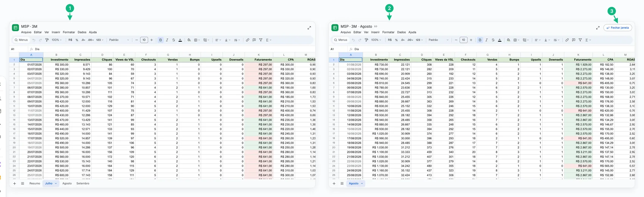This screenshot has height=197, width=644.
Task: Open the 100% zoom dropdown in right window
Action: pyautogui.click(x=376, y=40)
